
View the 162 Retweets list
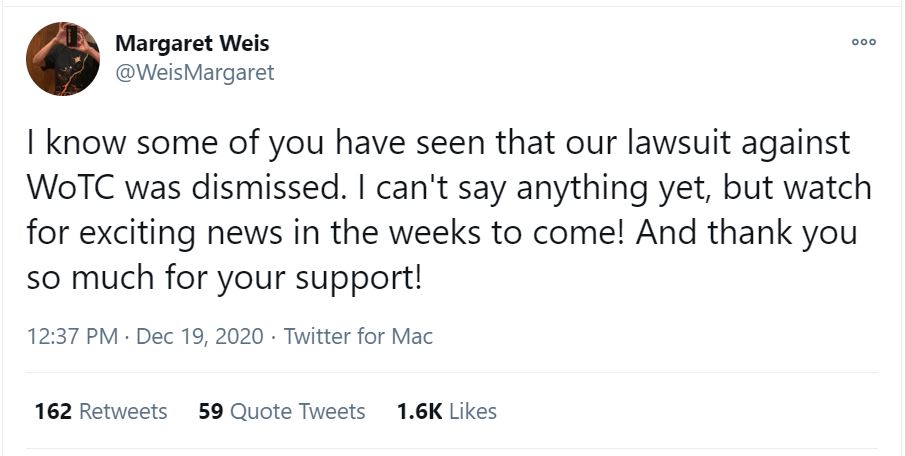point(101,411)
